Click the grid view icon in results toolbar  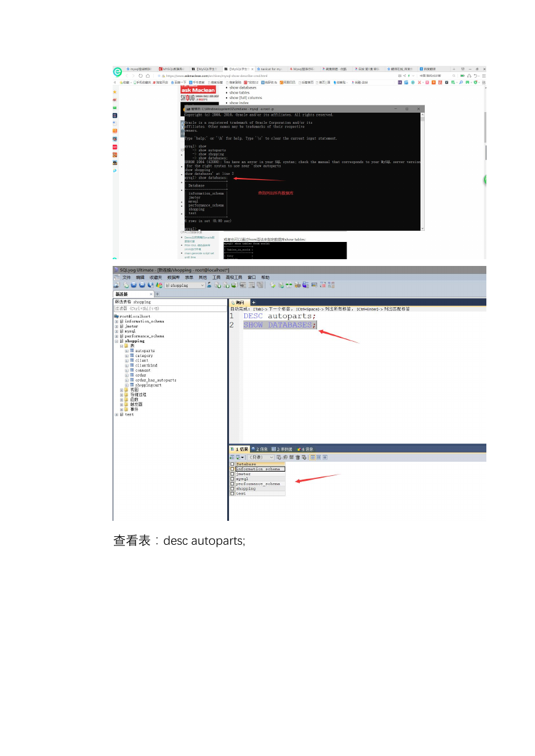coord(313,457)
